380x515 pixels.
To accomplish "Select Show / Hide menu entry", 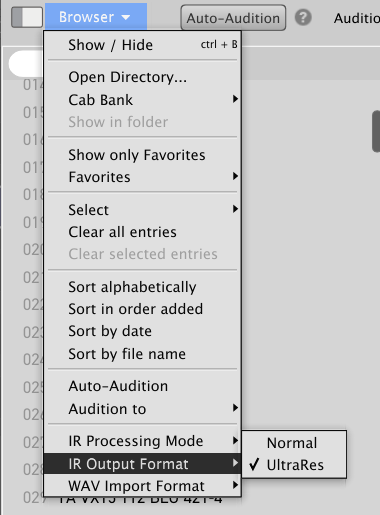I will [142, 45].
